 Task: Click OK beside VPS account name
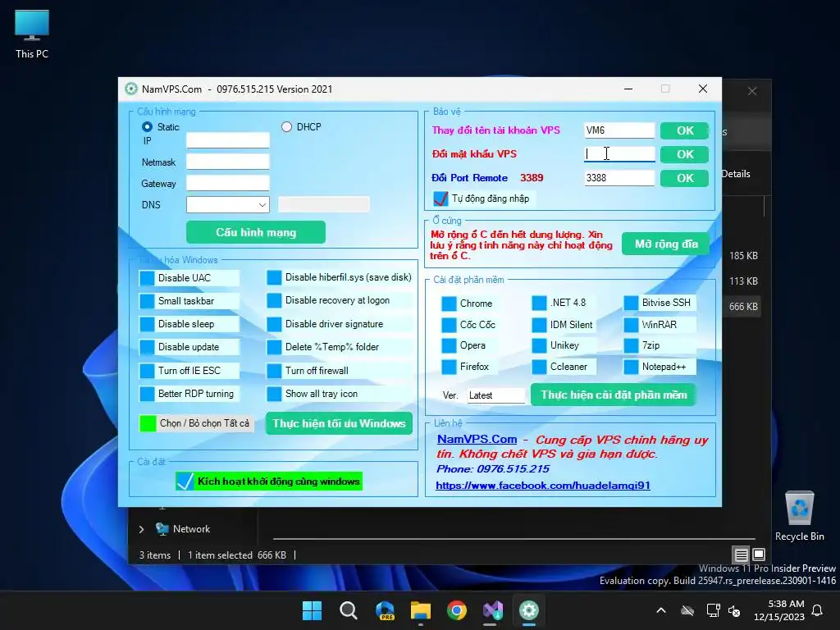pyautogui.click(x=685, y=130)
